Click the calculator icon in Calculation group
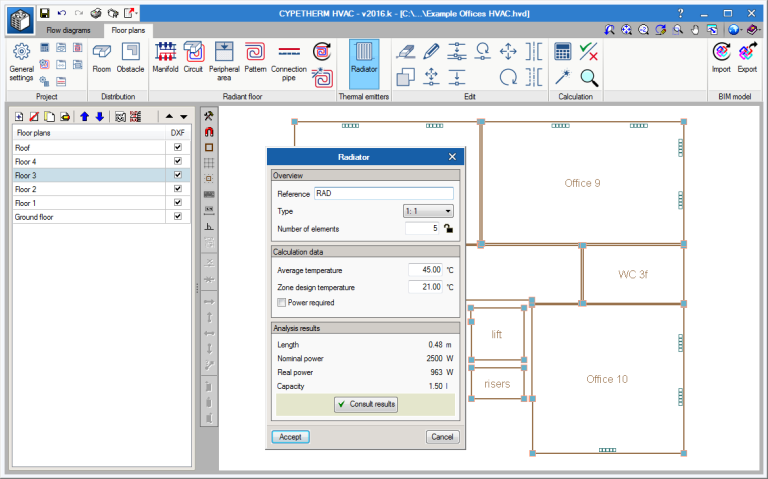The image size is (768, 479). point(563,52)
